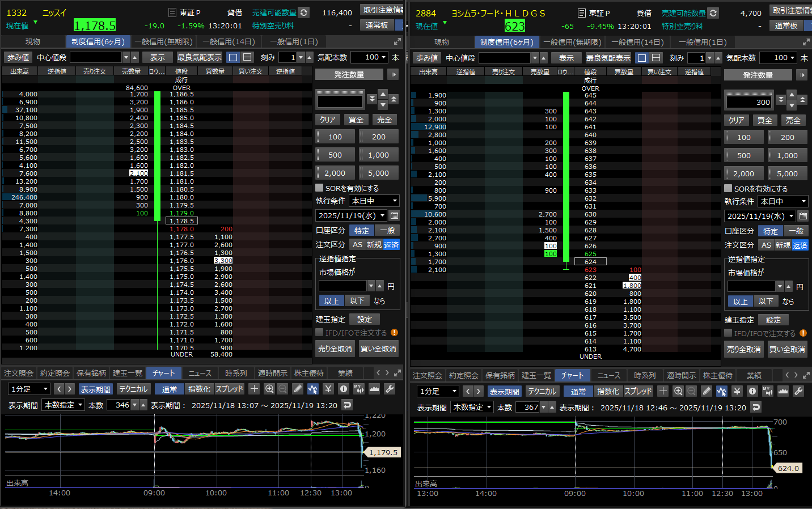Select the pencil drawing tool on left chart
The image size is (812, 509).
click(298, 389)
